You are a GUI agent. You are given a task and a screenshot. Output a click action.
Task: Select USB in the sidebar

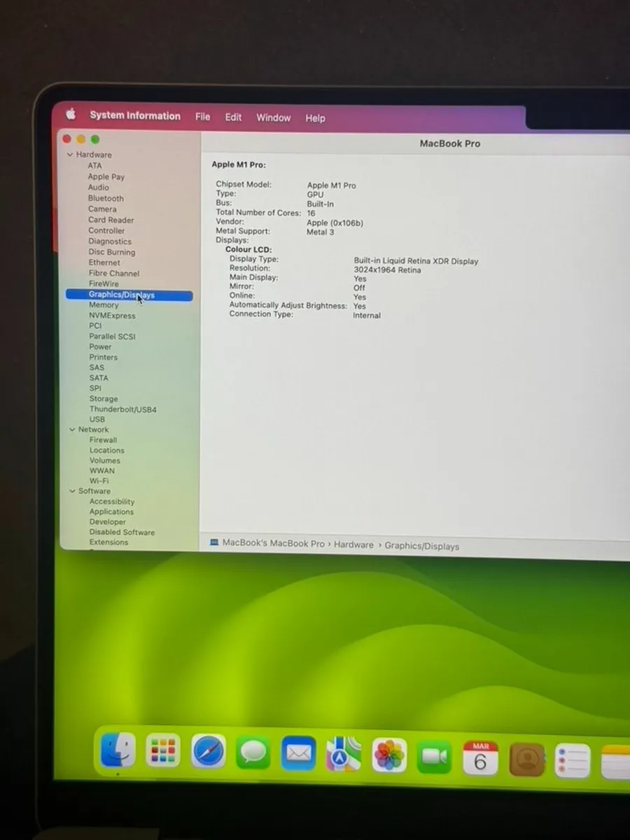97,419
